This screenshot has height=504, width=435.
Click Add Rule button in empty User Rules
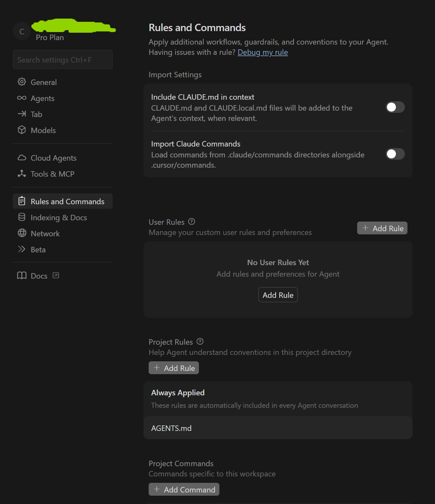pyautogui.click(x=278, y=295)
